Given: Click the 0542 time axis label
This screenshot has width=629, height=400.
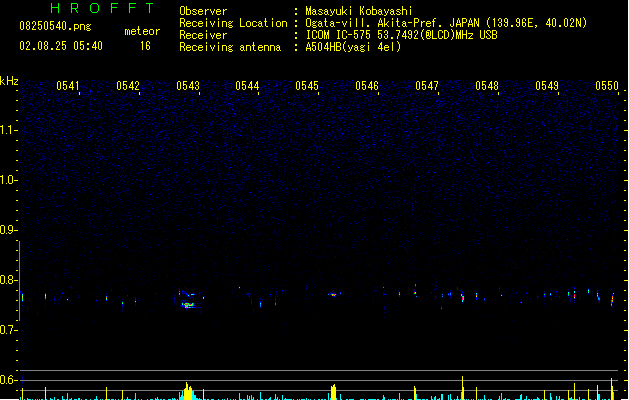Looking at the screenshot, I should coord(128,86).
